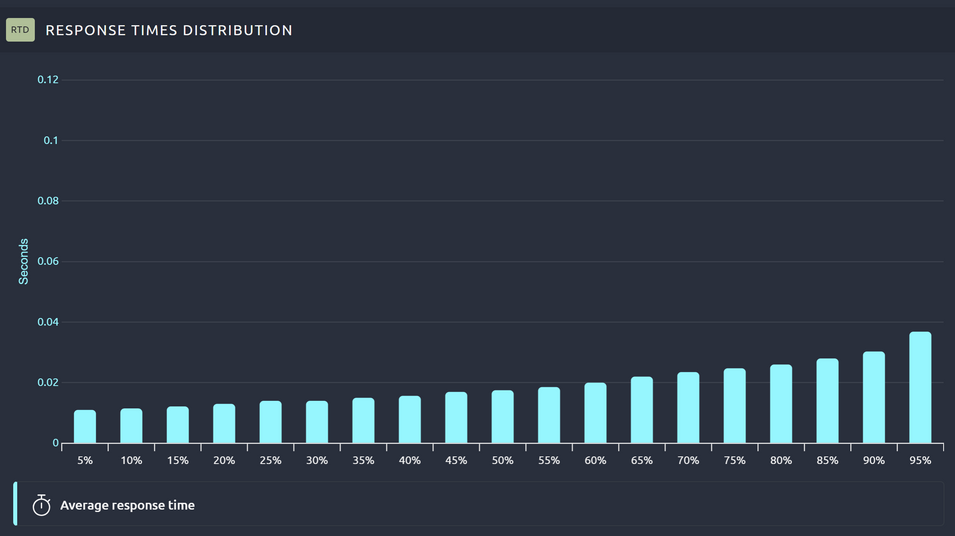Image resolution: width=955 pixels, height=536 pixels.
Task: Click the 5% percentile bar
Action: point(85,427)
